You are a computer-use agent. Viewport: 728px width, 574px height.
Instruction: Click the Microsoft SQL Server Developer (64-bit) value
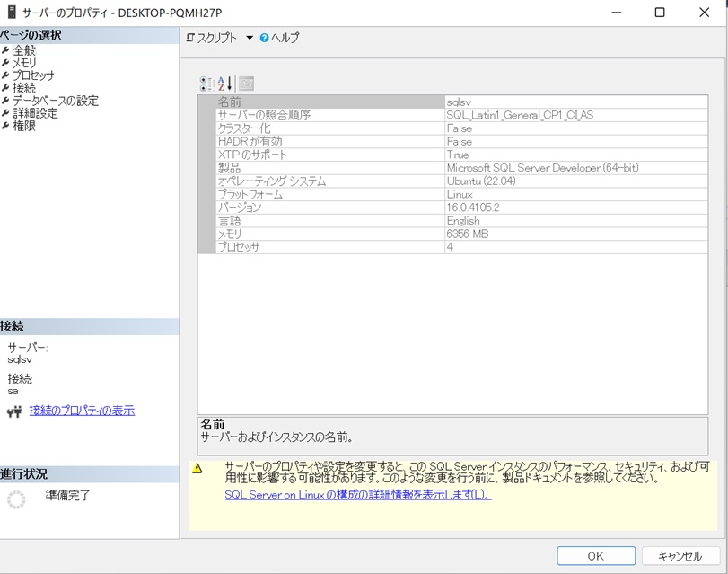click(x=542, y=168)
